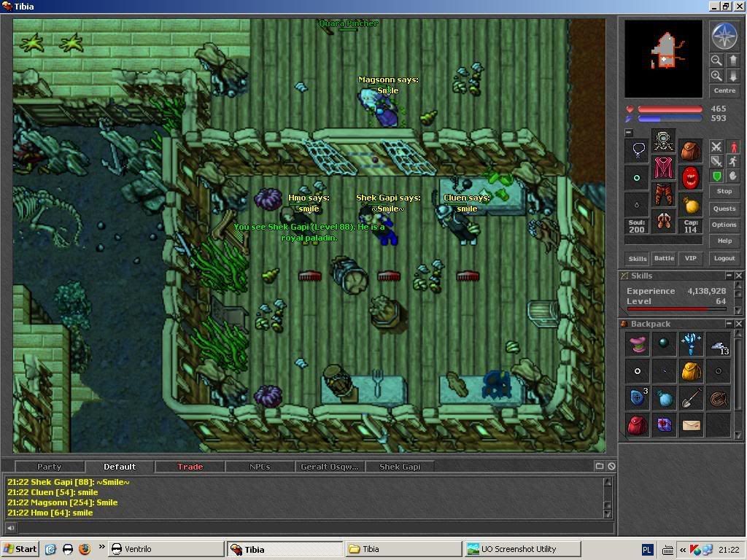
Task: Open the brown backpack equipment slot
Action: pos(690,150)
